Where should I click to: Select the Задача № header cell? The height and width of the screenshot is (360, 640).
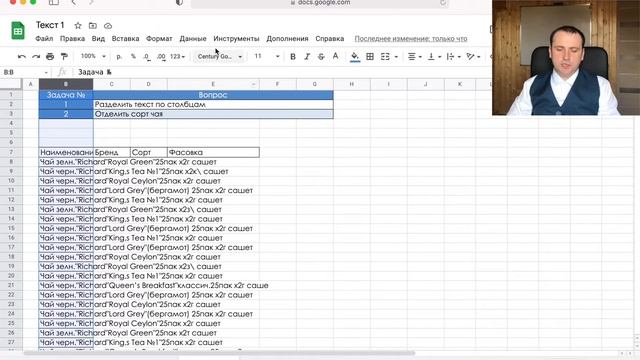point(66,95)
